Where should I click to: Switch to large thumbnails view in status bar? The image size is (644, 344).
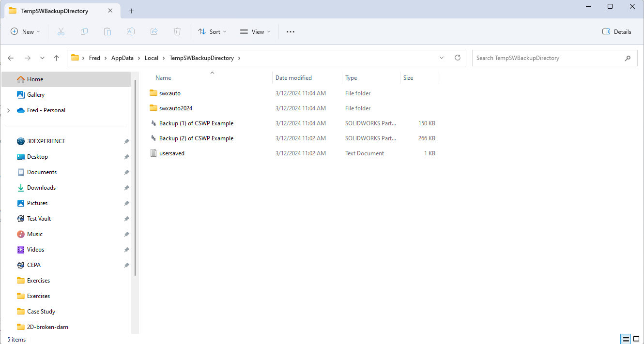[x=636, y=339]
